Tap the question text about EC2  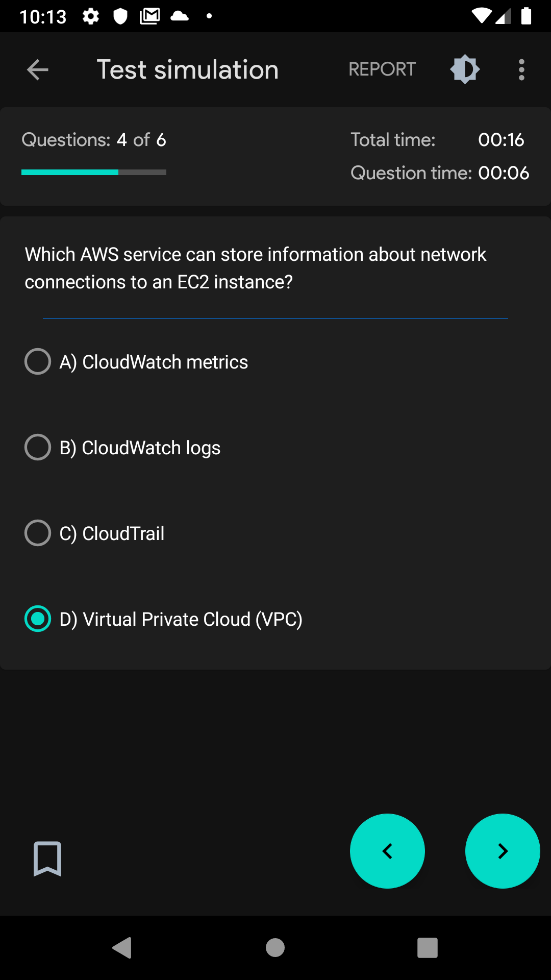tap(255, 268)
